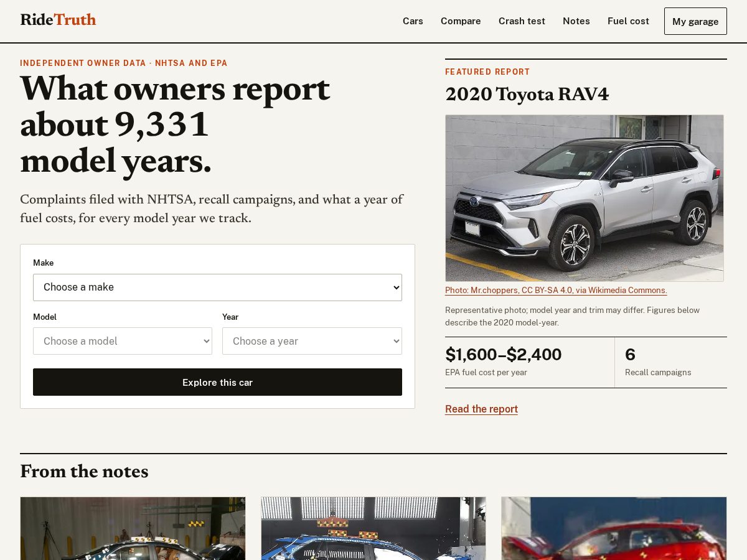Open the Cars nav item
The height and width of the screenshot is (560, 747).
pyautogui.click(x=413, y=21)
